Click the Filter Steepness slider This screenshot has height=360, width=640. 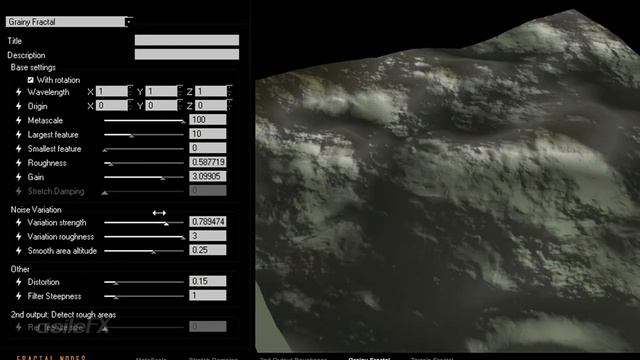(x=144, y=297)
